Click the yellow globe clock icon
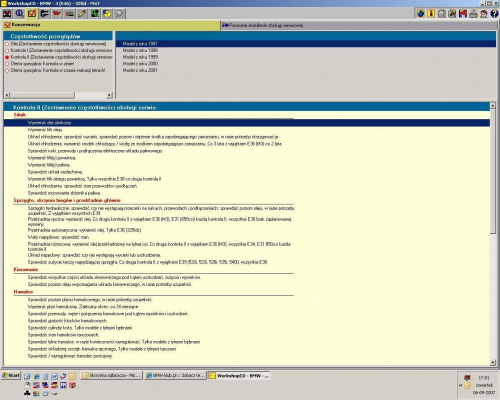This screenshot has width=500, height=400. [107, 14]
